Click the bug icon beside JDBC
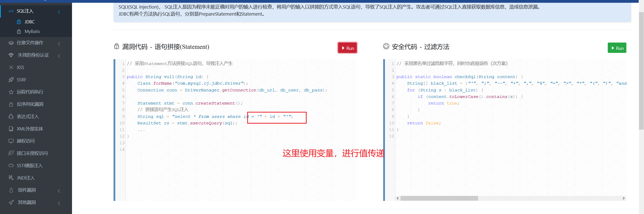This screenshot has width=644, height=214. click(19, 22)
